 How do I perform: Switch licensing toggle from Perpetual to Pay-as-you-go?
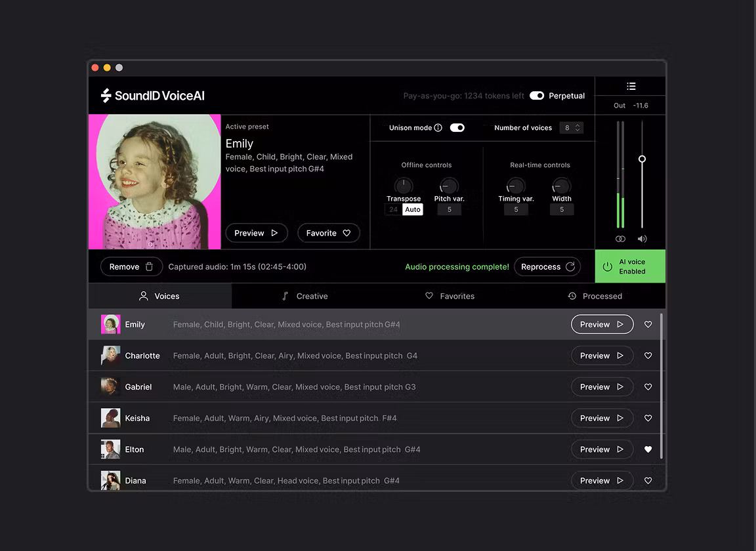point(537,95)
